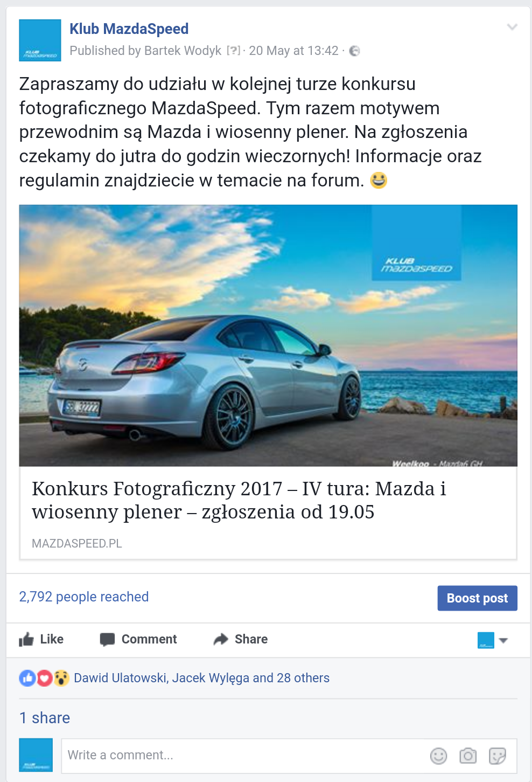Viewport: 532px width, 782px height.
Task: Open the Mazda car link preview image
Action: (x=268, y=335)
